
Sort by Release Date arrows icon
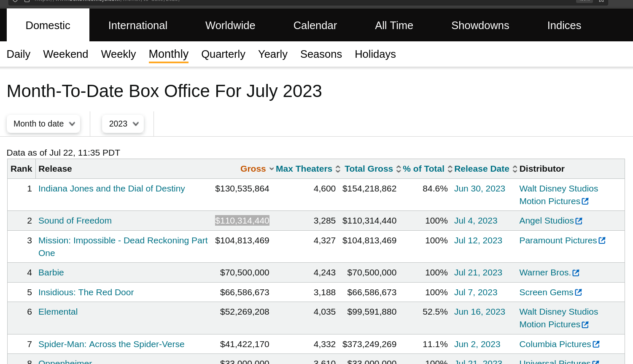click(x=514, y=169)
